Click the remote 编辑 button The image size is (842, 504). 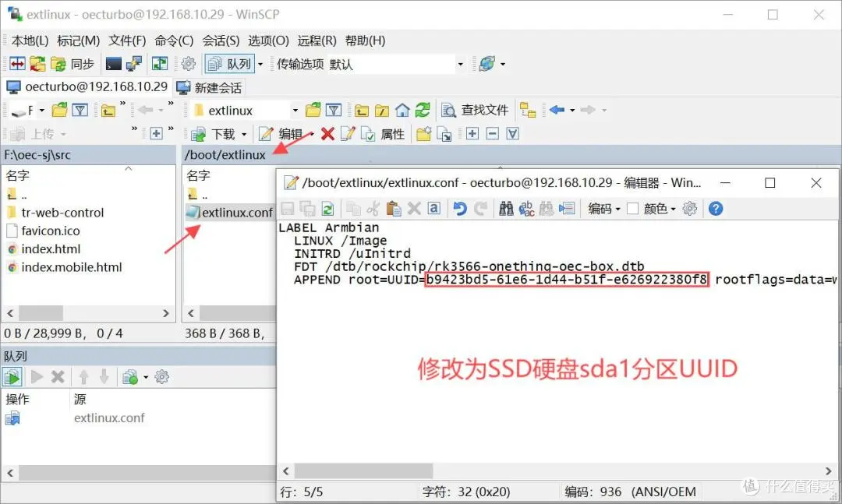point(281,134)
